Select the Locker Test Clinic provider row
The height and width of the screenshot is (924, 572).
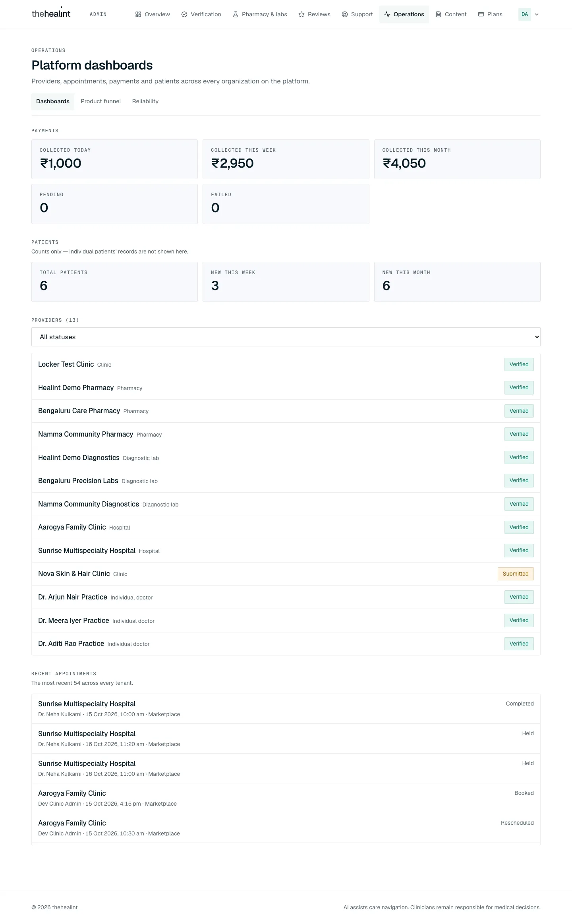286,365
